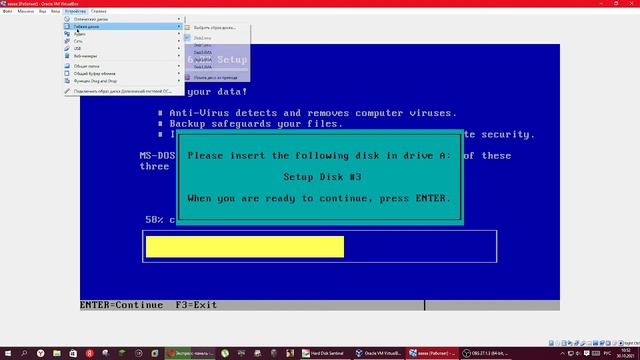
Task: Launch Yandex Browser from the taskbar
Action: (x=40, y=353)
